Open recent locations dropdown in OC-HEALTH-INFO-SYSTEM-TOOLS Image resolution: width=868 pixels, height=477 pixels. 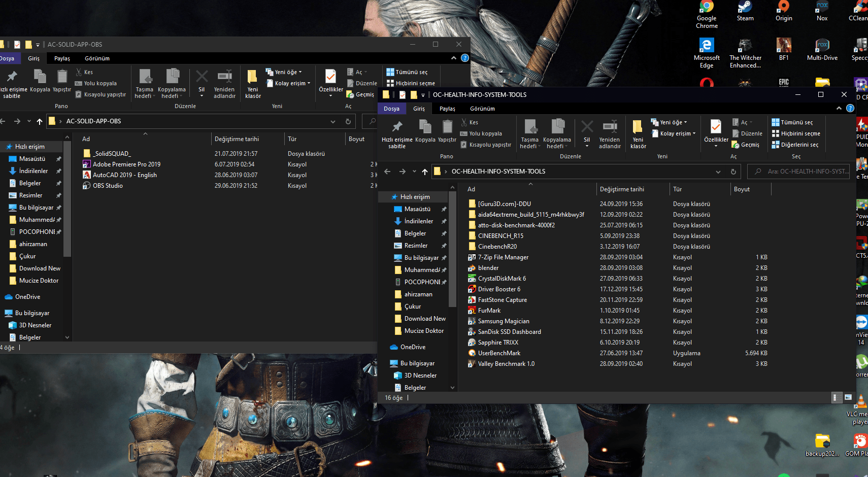414,172
